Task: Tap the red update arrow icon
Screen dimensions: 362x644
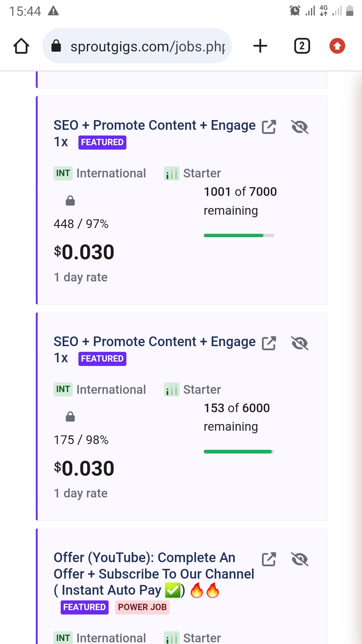Action: pos(337,46)
